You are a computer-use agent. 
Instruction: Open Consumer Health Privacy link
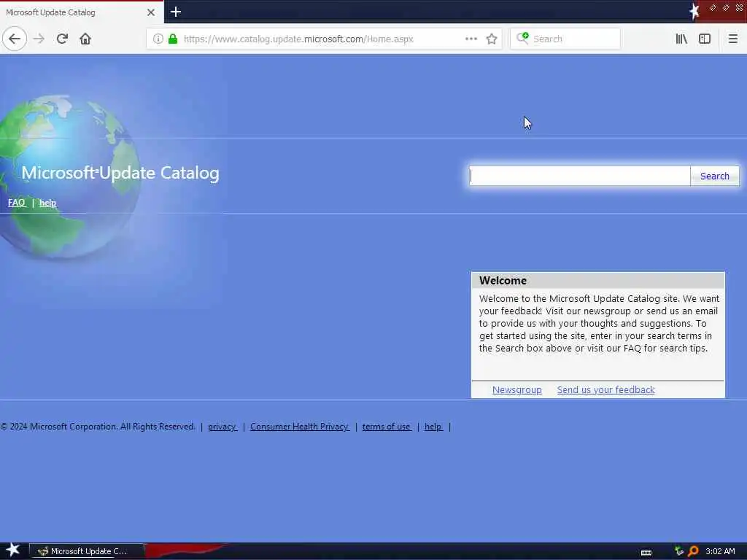tap(300, 427)
